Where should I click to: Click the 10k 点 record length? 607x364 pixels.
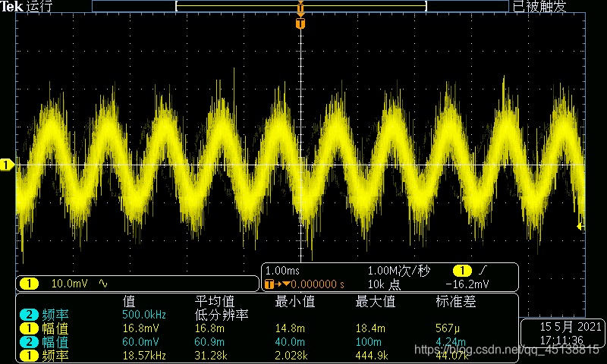[x=384, y=284]
